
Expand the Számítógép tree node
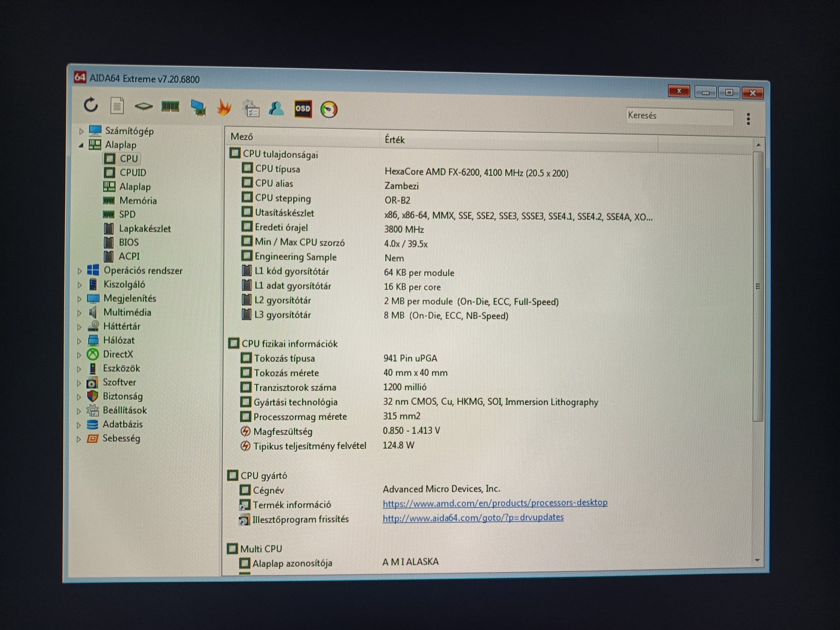81,132
